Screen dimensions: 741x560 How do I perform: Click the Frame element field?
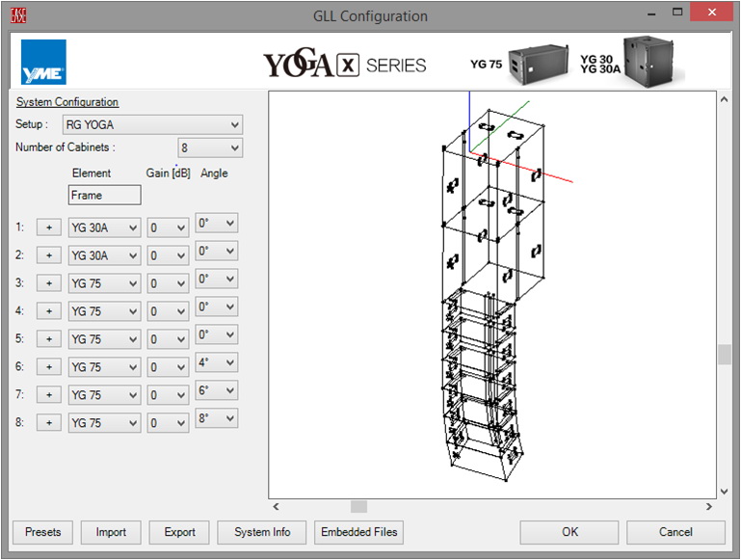tap(104, 195)
